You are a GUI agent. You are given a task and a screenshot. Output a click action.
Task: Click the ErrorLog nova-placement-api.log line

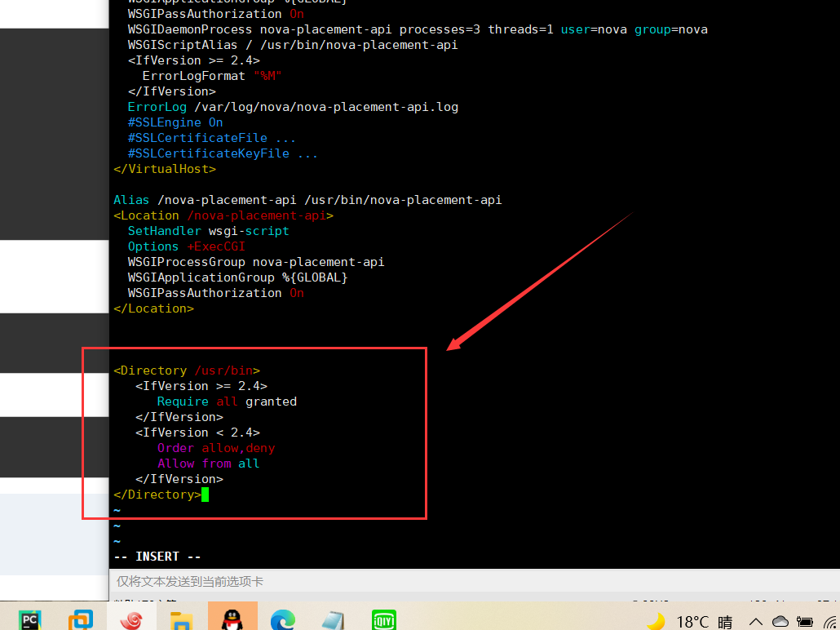coord(293,107)
